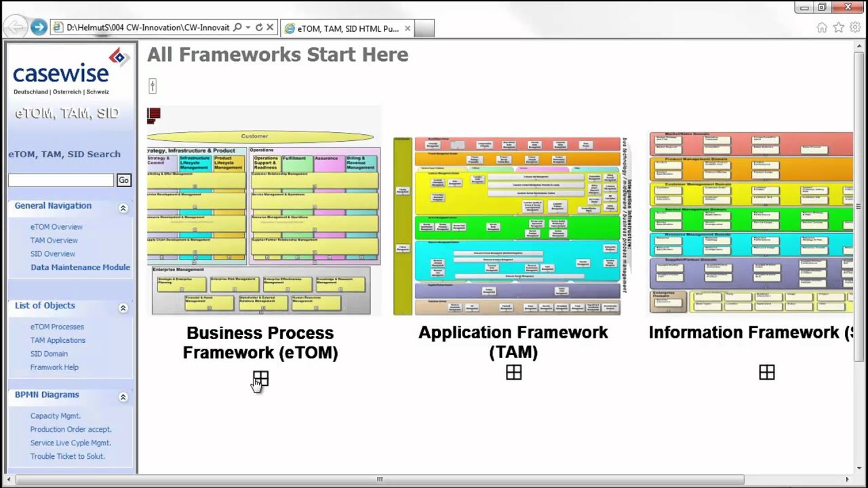Open the Framwork Help link
The width and height of the screenshot is (868, 488).
pyautogui.click(x=54, y=367)
